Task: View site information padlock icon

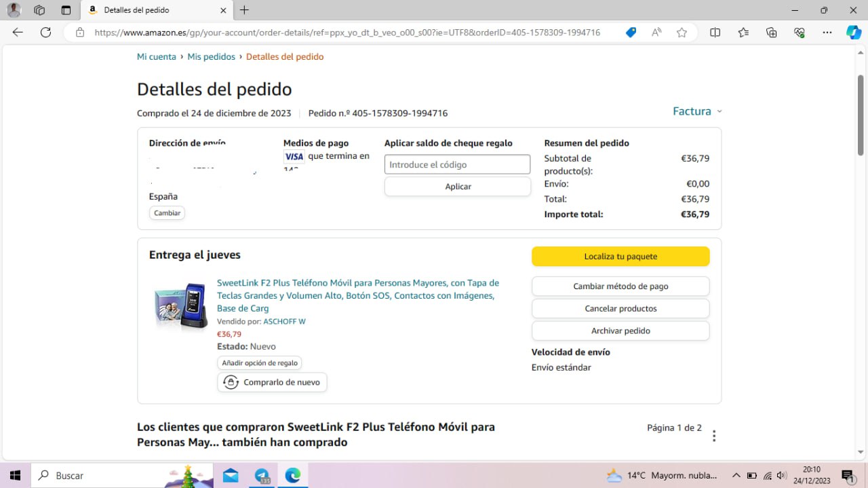Action: pos(80,32)
